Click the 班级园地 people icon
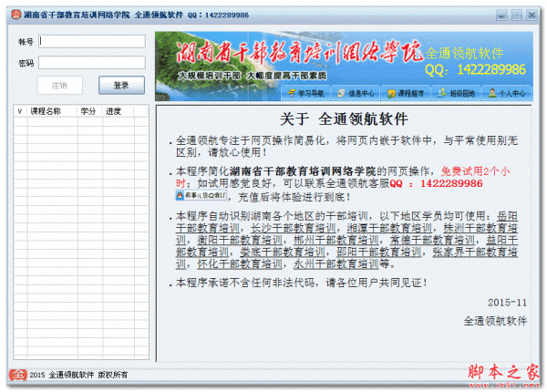Viewport: 547px width, 392px height. [441, 92]
